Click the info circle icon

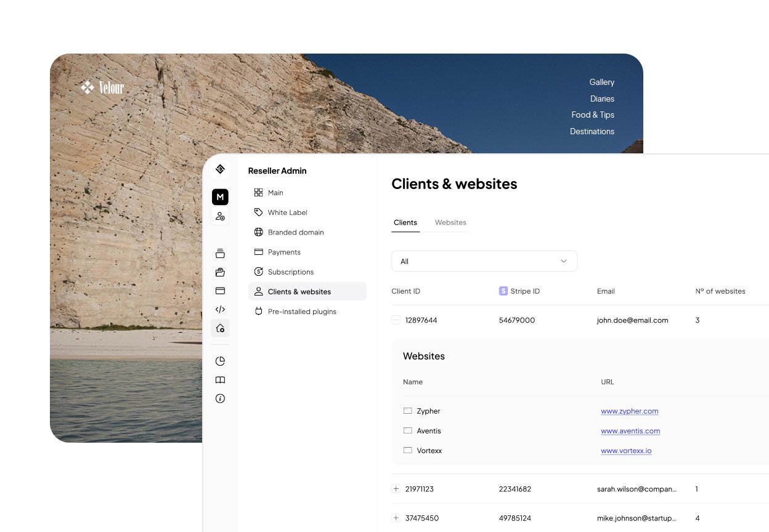pos(220,398)
